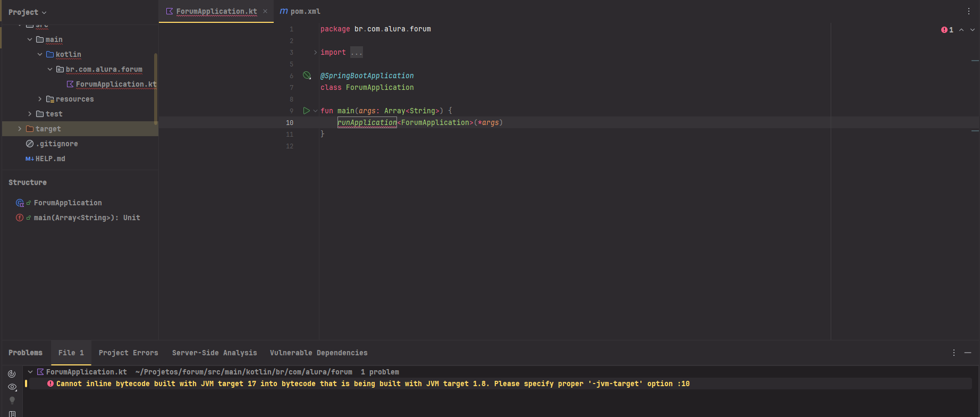This screenshot has width=980, height=417.
Task: Collapse the kotlin folder
Action: pos(40,54)
